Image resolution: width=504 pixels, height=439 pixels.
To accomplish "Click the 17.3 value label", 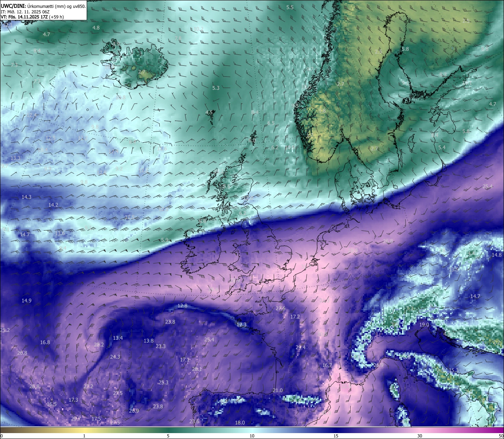I will tap(73, 400).
